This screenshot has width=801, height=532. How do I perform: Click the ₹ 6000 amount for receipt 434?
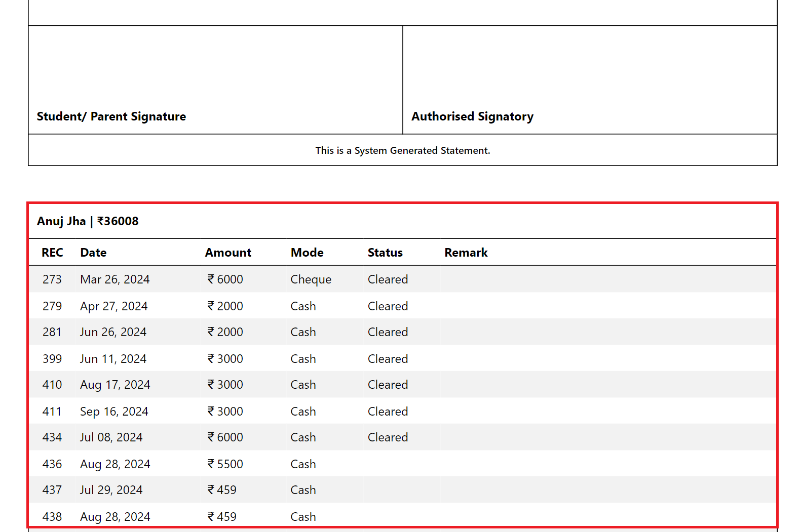[x=225, y=437]
